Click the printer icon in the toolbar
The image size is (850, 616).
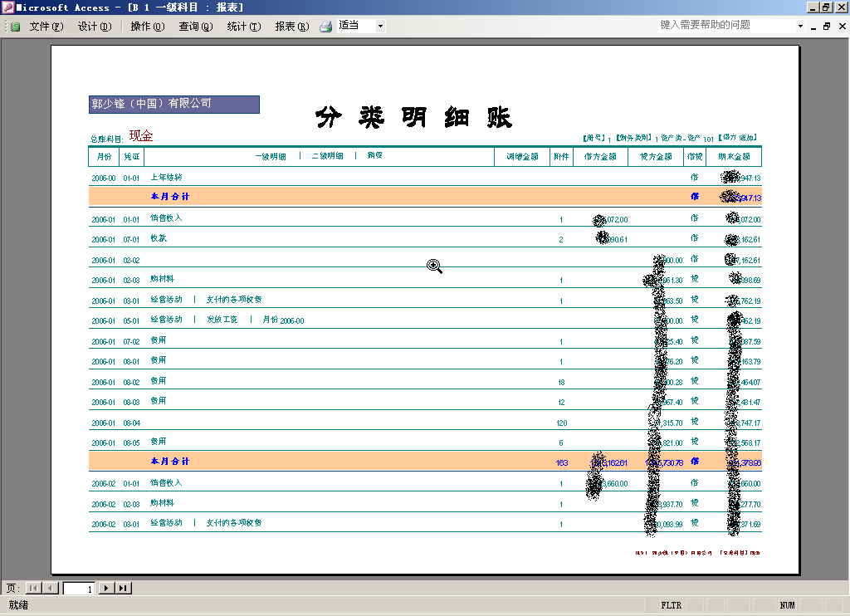[326, 27]
